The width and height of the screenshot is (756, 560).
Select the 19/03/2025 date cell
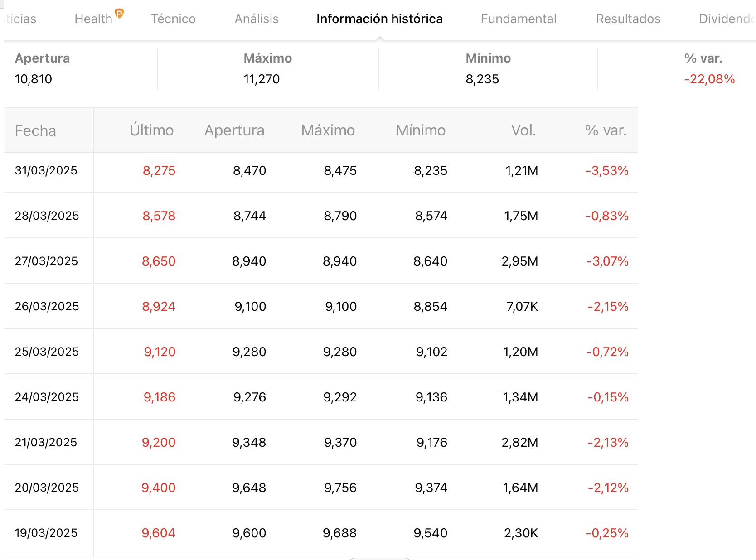(46, 533)
